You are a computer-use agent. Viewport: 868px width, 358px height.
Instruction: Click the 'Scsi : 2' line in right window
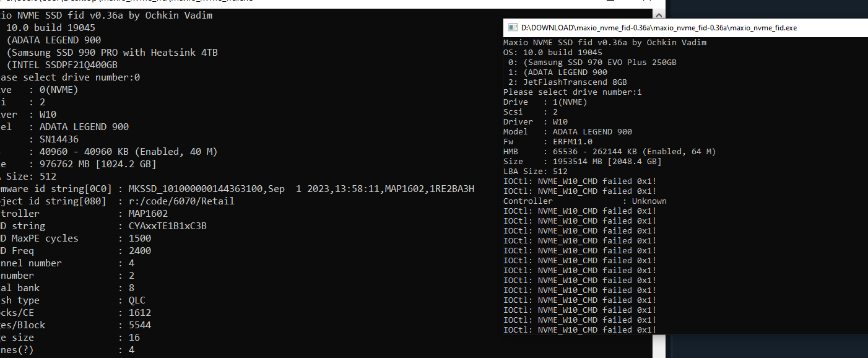click(x=531, y=112)
